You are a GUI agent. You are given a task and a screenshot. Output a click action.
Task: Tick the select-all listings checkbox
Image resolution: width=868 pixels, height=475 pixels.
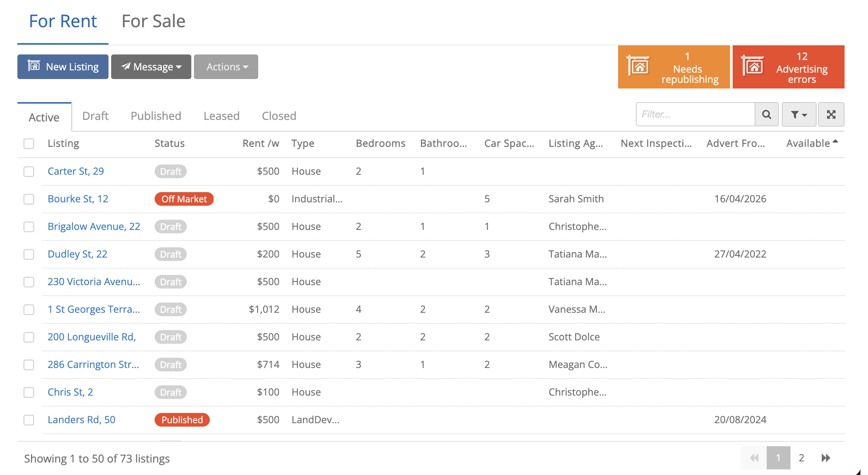point(29,144)
